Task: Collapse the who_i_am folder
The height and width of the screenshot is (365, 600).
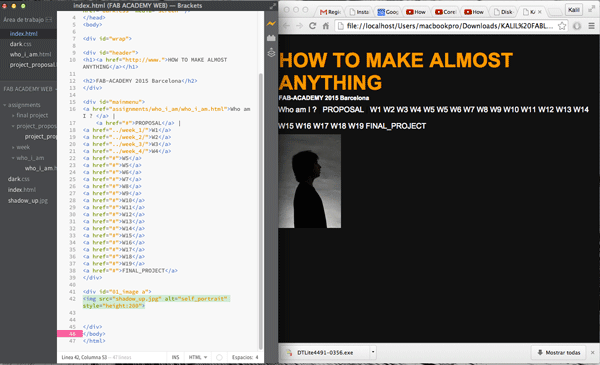Action: click(13, 158)
